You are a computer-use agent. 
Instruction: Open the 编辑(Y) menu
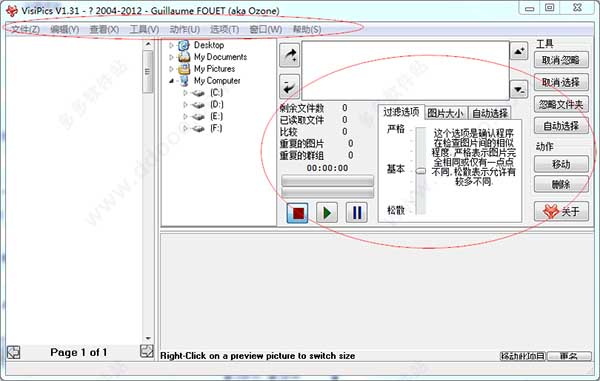tap(64, 29)
